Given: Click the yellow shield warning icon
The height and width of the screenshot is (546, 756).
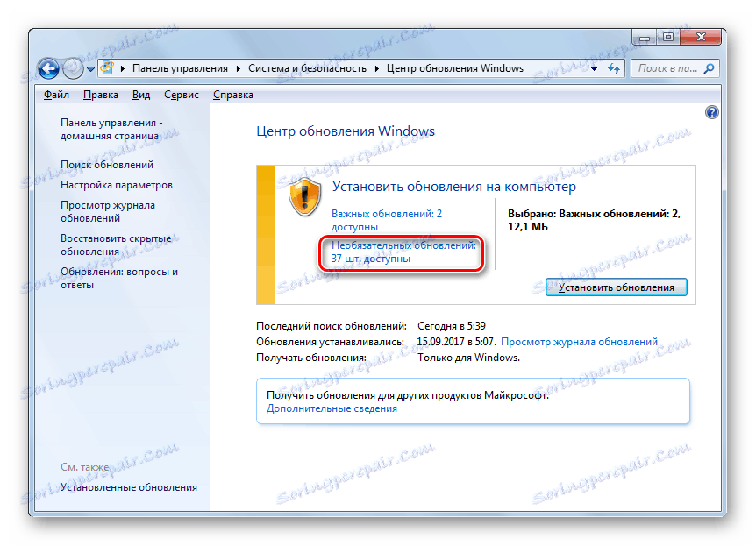Looking at the screenshot, I should [x=304, y=196].
